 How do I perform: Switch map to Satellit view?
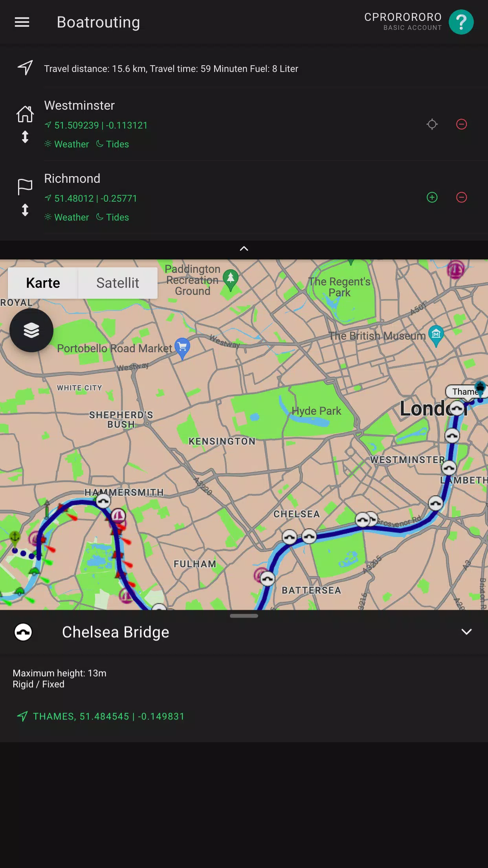[118, 283]
